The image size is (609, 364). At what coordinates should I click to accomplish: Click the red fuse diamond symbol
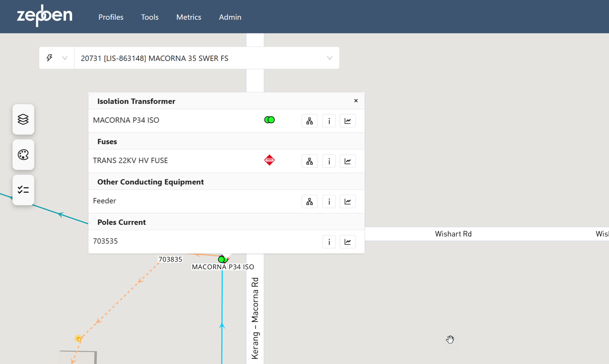[270, 160]
